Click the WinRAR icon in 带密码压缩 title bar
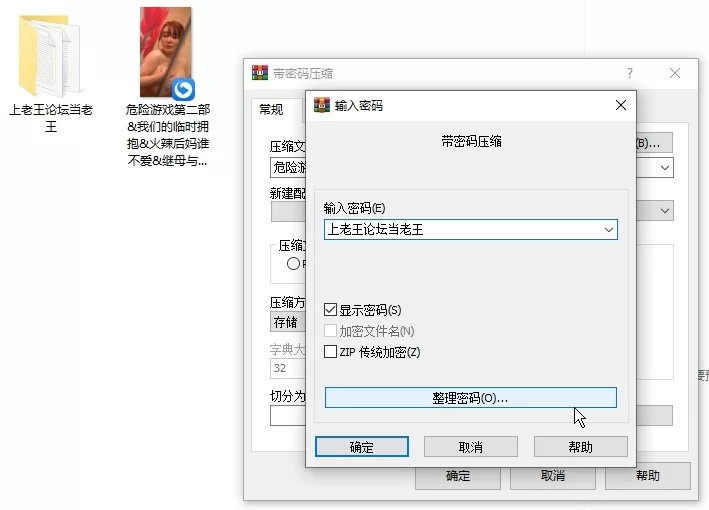This screenshot has height=510, width=709. 260,73
